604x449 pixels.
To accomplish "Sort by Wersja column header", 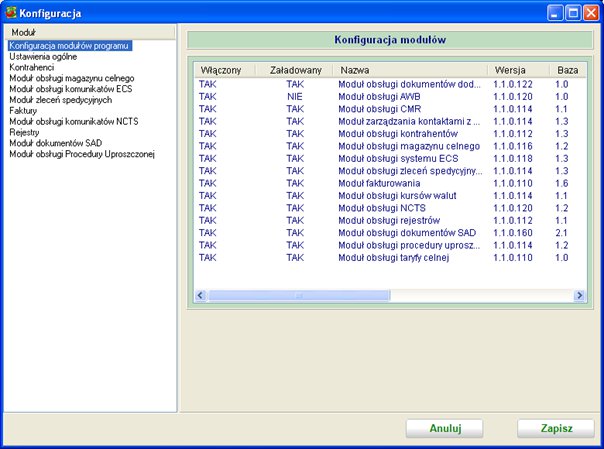I will pyautogui.click(x=518, y=70).
